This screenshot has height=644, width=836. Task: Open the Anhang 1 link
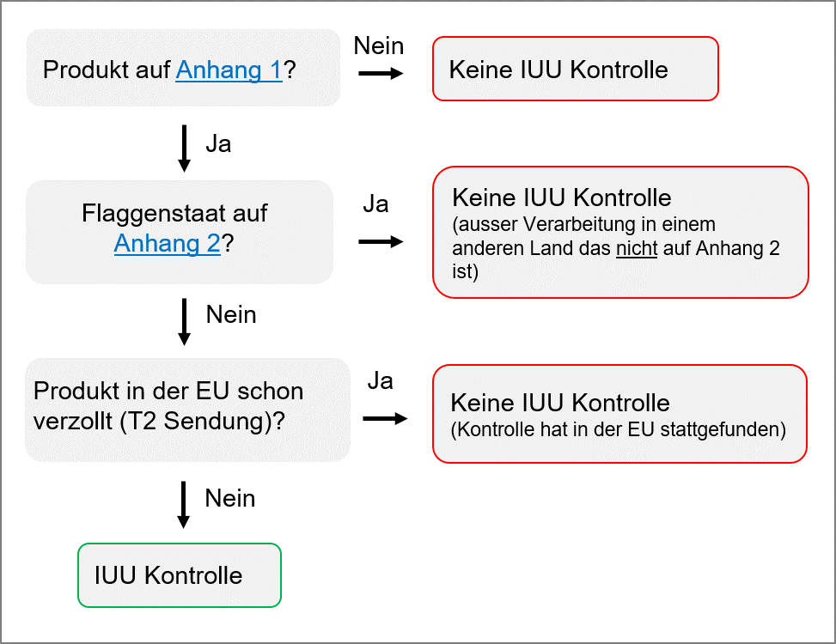(x=229, y=70)
